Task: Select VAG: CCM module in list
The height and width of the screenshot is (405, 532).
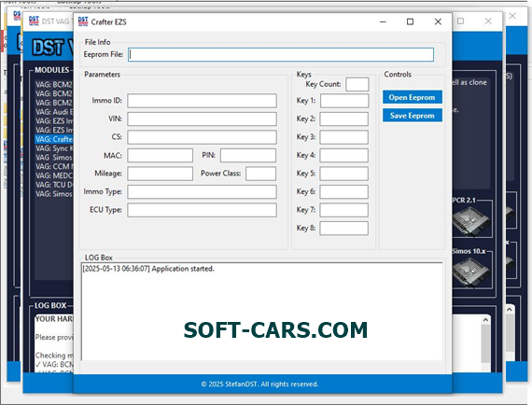Action: pos(53,166)
